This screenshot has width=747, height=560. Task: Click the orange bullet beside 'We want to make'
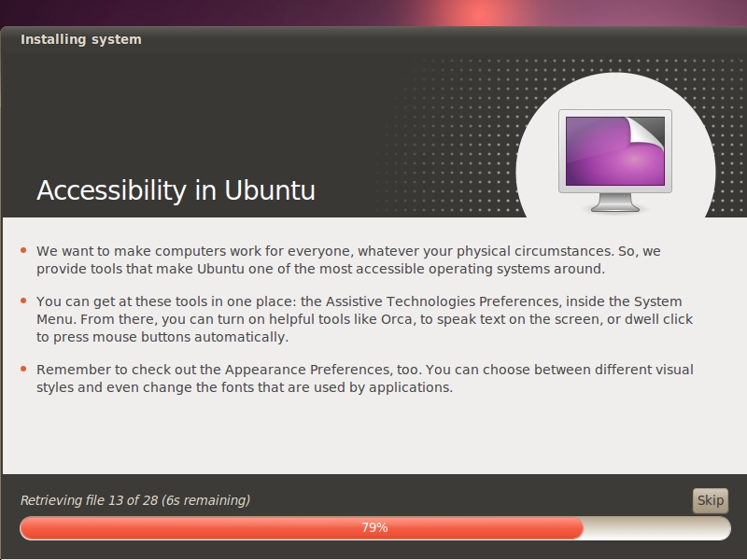point(23,250)
